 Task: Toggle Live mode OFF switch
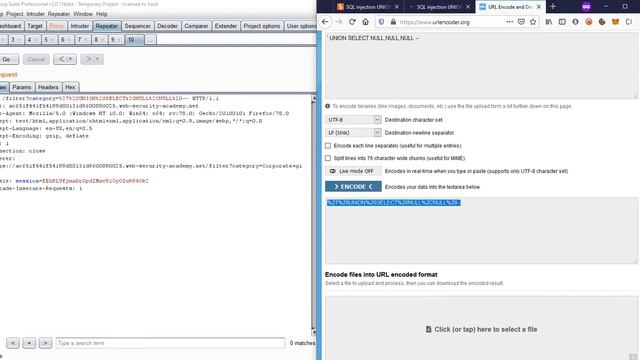click(353, 171)
